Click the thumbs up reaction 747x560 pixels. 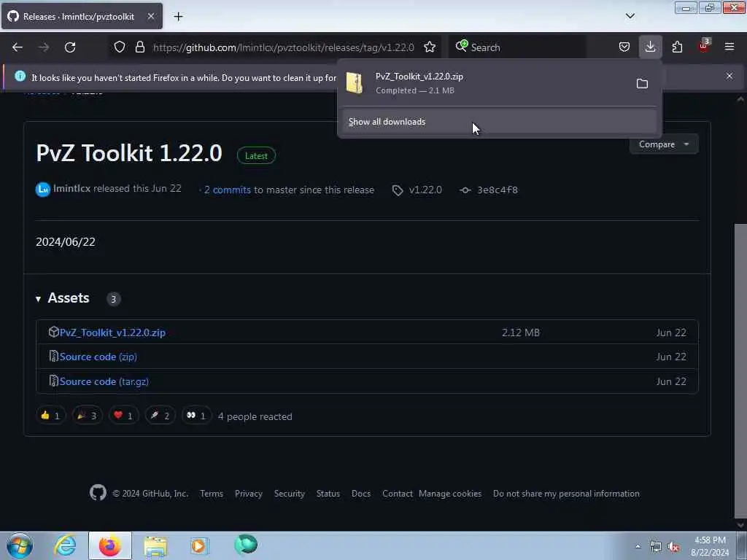(50, 416)
